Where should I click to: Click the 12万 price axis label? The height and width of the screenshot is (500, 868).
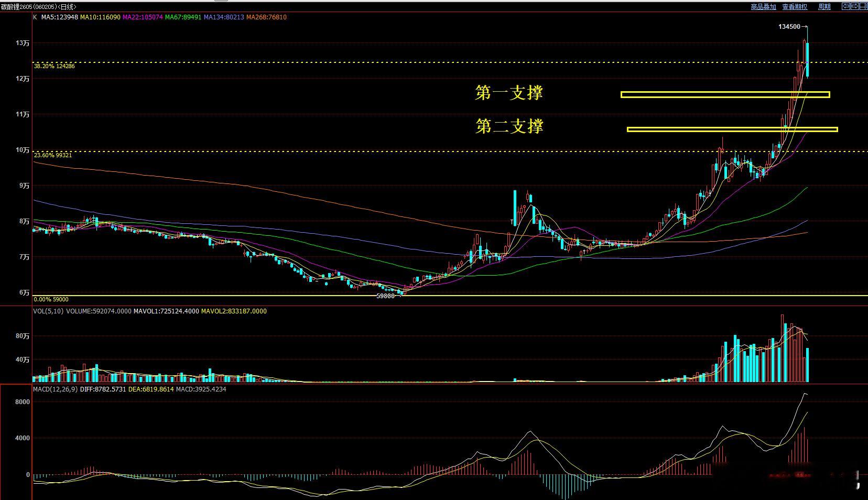(x=23, y=79)
